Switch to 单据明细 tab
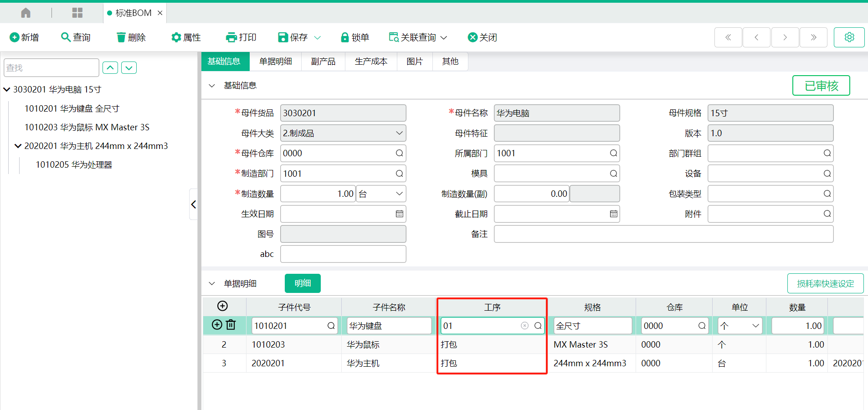The width and height of the screenshot is (868, 410). pos(276,61)
